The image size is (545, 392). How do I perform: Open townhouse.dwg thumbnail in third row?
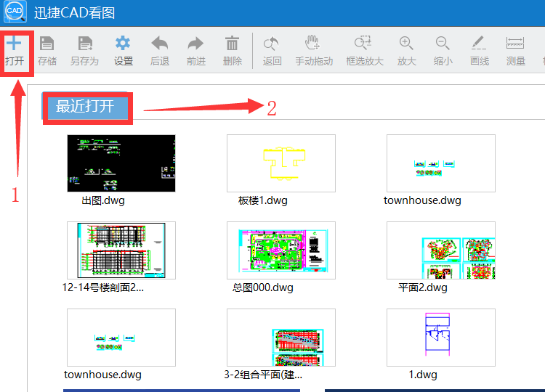(x=121, y=338)
